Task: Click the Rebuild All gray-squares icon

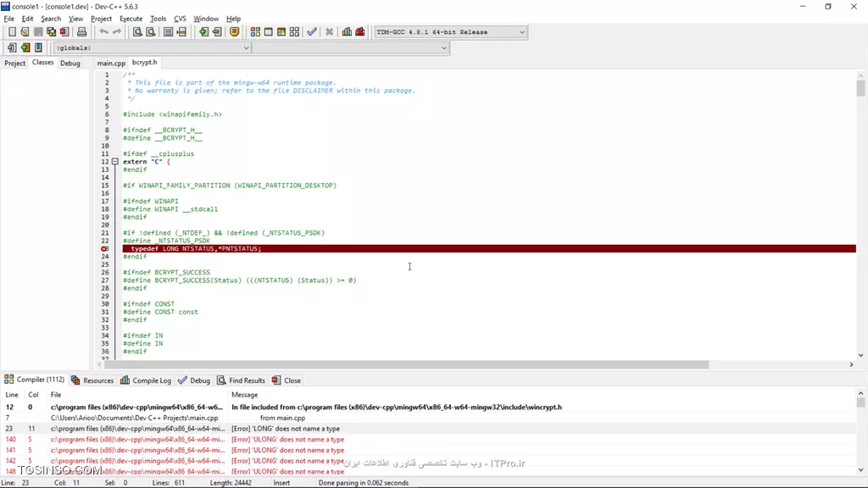Action: point(294,32)
